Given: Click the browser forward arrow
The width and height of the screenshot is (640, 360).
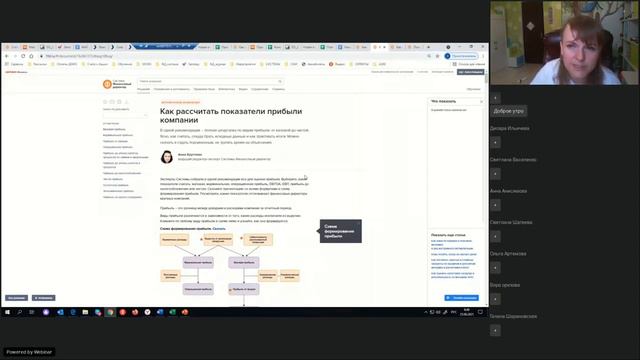Looking at the screenshot, I should click(x=15, y=56).
